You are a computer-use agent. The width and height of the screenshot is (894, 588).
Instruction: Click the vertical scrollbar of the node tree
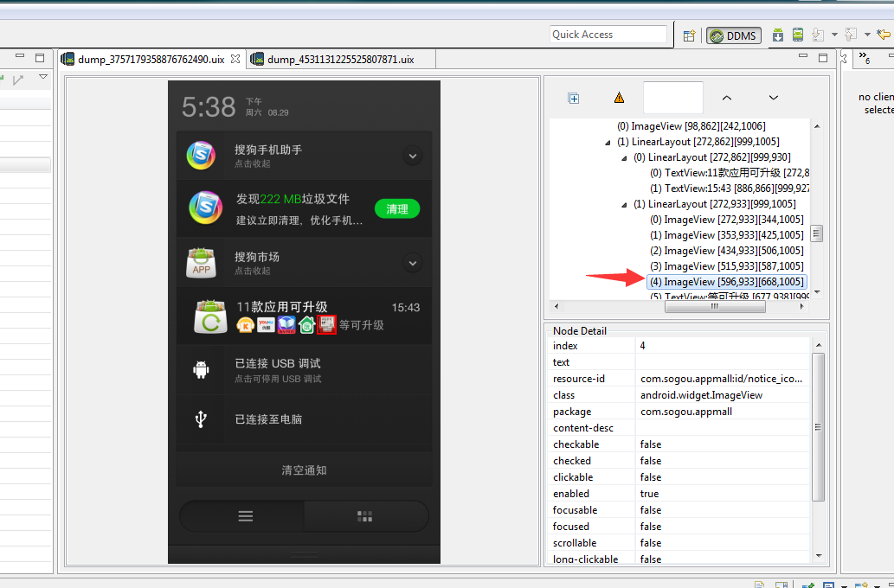pos(816,233)
